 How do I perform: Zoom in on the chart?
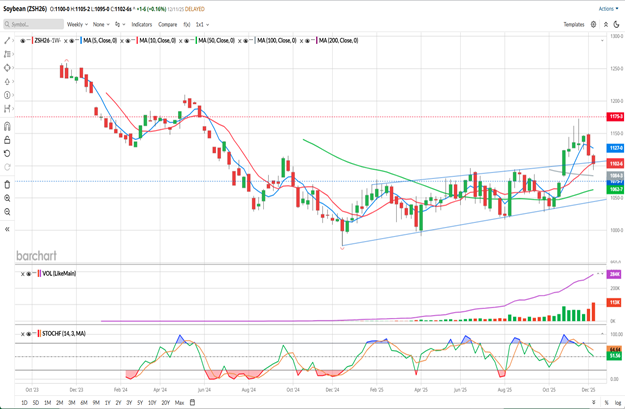tap(7, 198)
